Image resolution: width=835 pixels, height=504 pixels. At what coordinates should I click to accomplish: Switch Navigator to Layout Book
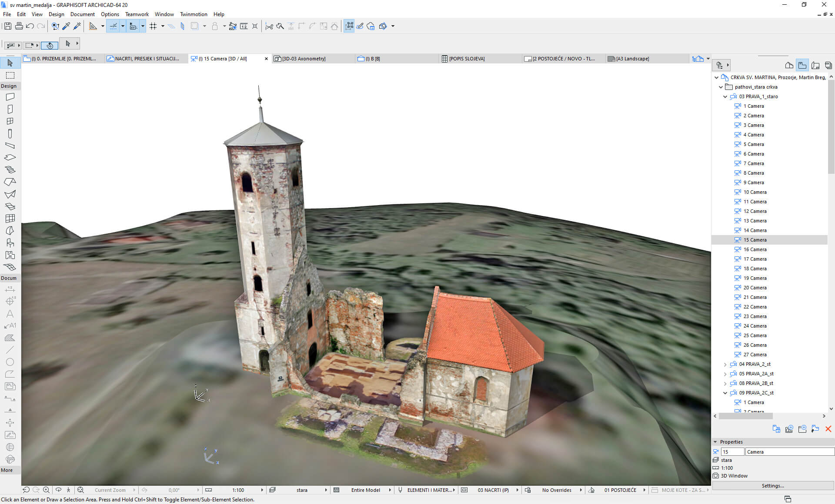(x=815, y=65)
